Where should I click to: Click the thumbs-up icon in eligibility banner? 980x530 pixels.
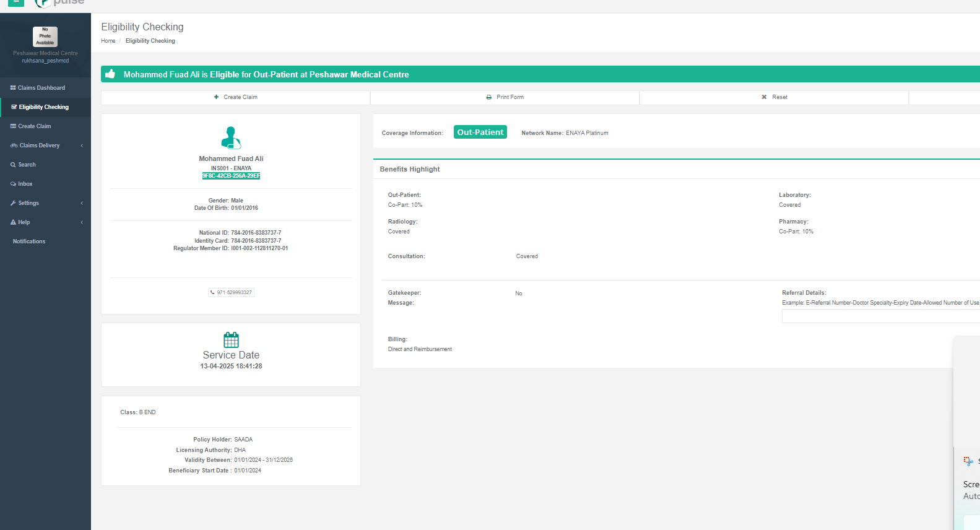click(110, 74)
